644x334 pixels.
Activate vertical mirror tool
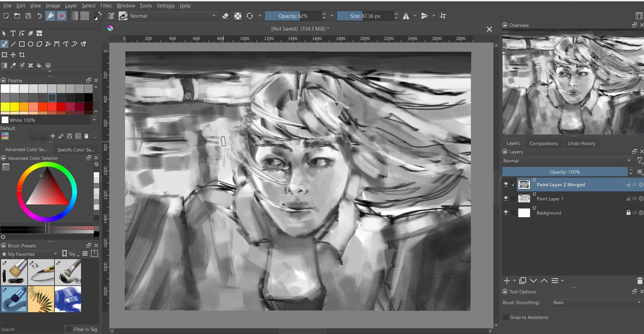[424, 16]
